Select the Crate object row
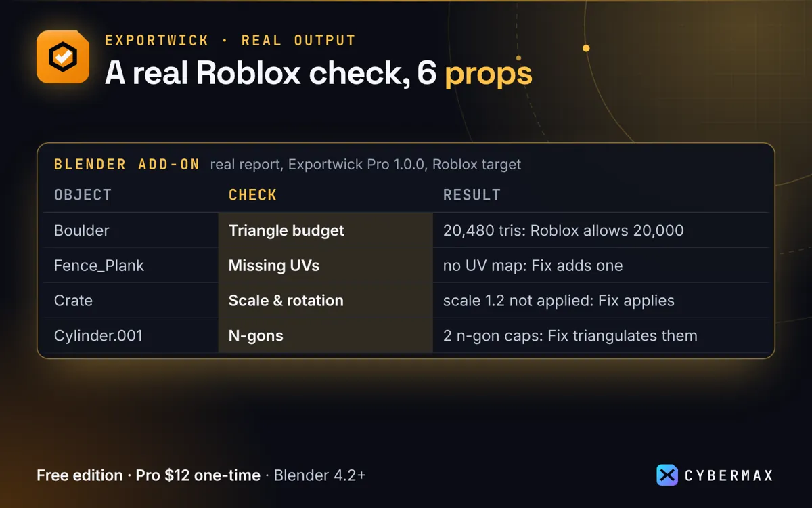 (406, 301)
